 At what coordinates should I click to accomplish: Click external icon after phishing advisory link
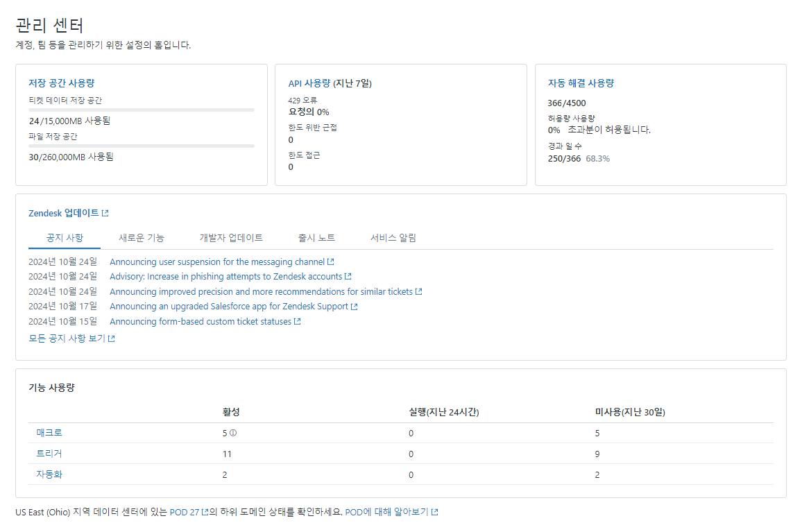tap(348, 277)
